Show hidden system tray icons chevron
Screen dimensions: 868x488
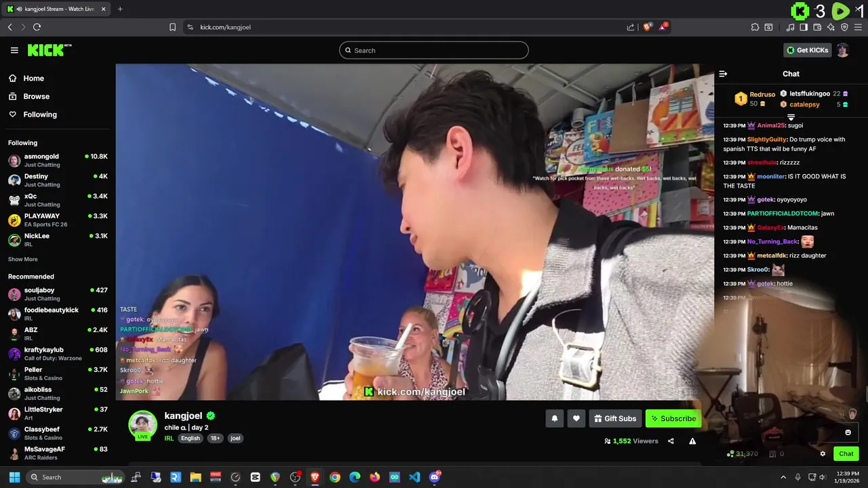coord(783,477)
